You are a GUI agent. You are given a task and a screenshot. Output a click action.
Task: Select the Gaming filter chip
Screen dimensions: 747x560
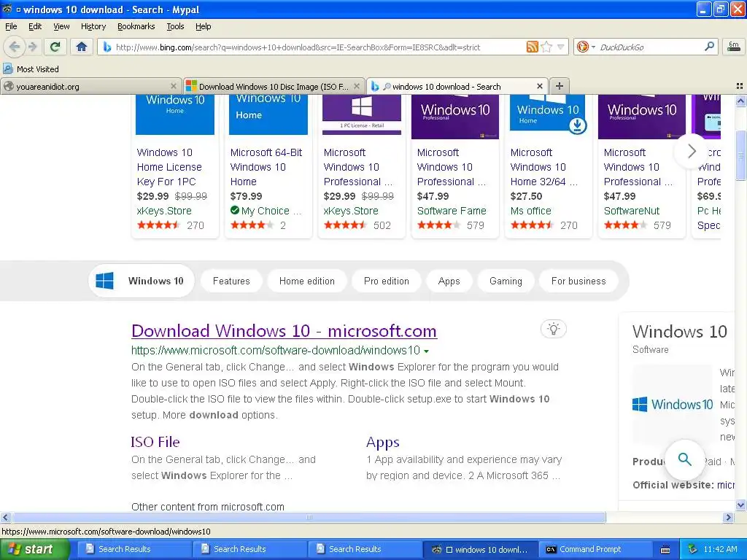[x=506, y=281]
